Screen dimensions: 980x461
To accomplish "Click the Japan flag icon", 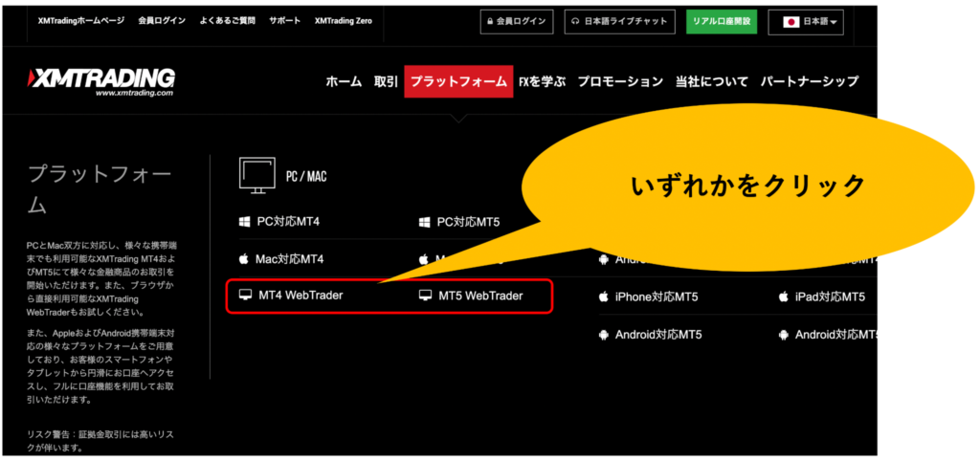I will point(791,22).
